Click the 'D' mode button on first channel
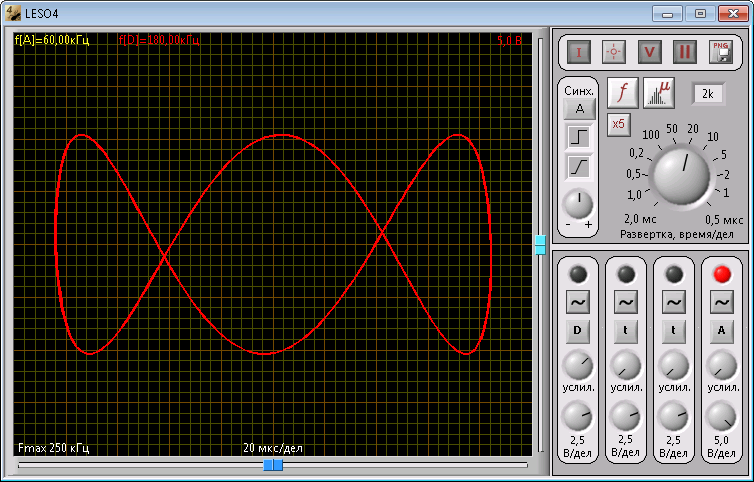 click(x=577, y=331)
